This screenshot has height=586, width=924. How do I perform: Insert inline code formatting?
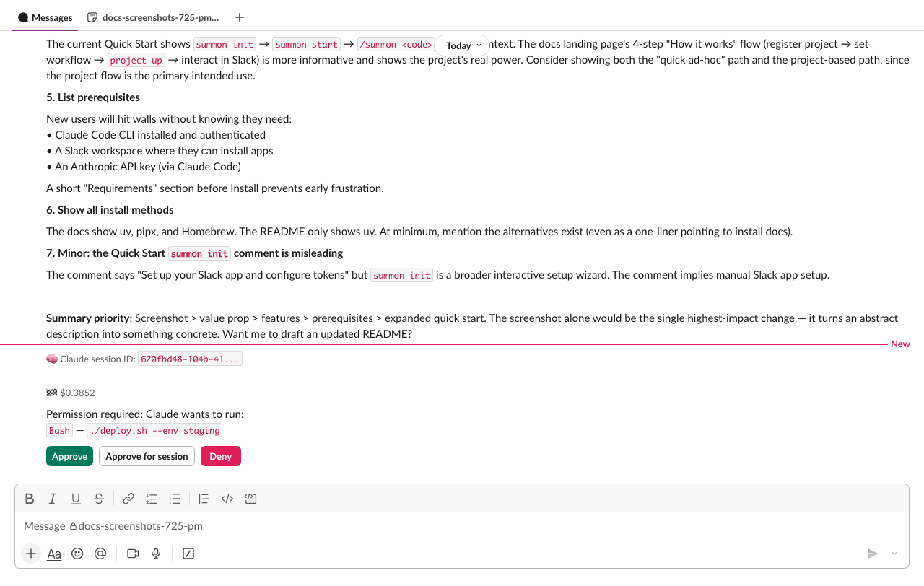click(227, 499)
